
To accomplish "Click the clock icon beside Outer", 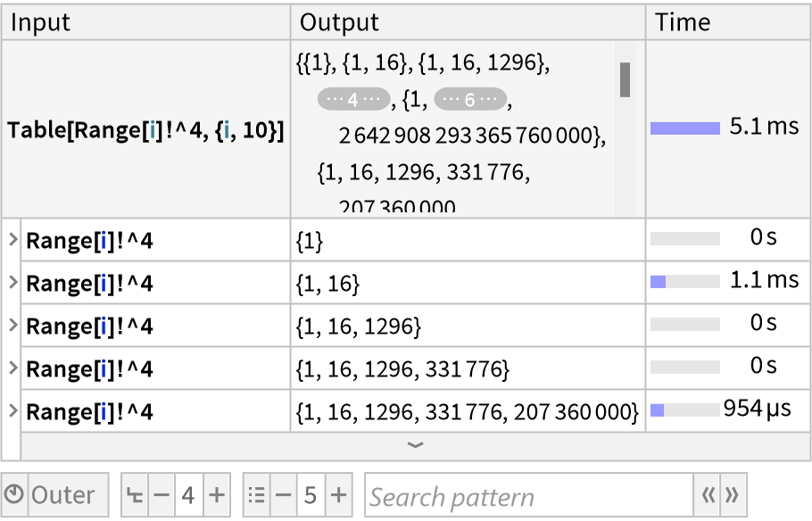I will tap(15, 495).
